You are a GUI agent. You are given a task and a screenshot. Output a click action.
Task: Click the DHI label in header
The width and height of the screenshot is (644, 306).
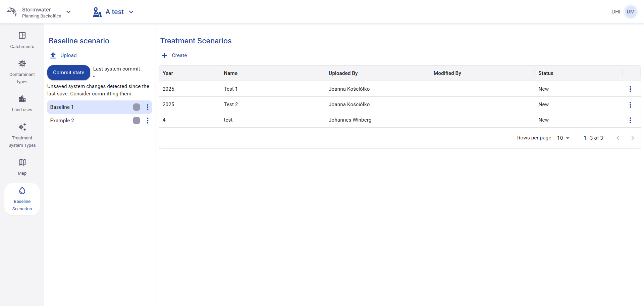615,12
